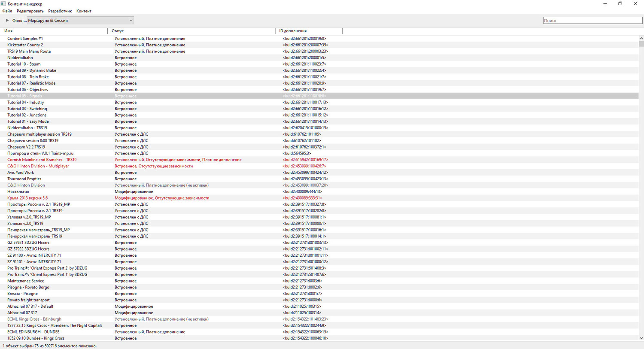644x349 pixels.
Task: Open the Разработчик menu
Action: coord(60,11)
